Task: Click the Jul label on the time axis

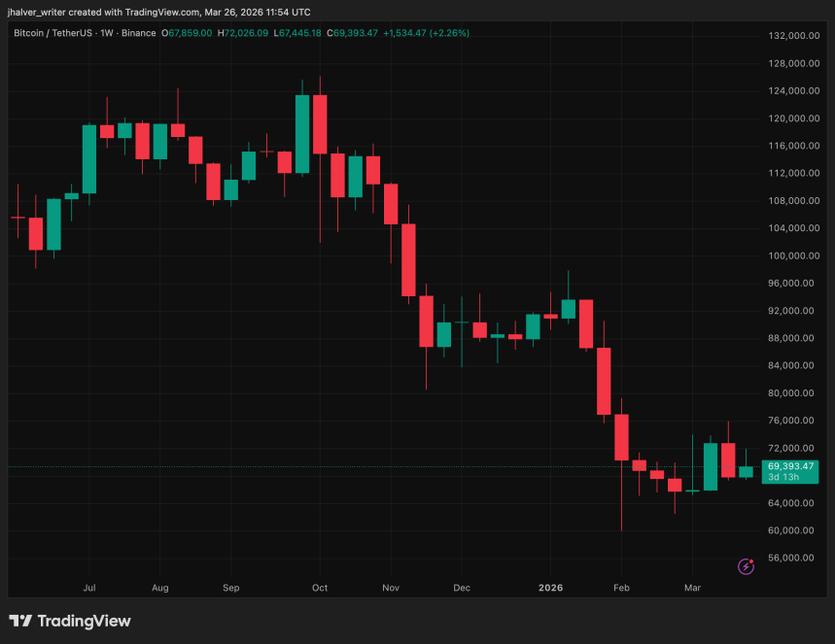Action: (88, 588)
